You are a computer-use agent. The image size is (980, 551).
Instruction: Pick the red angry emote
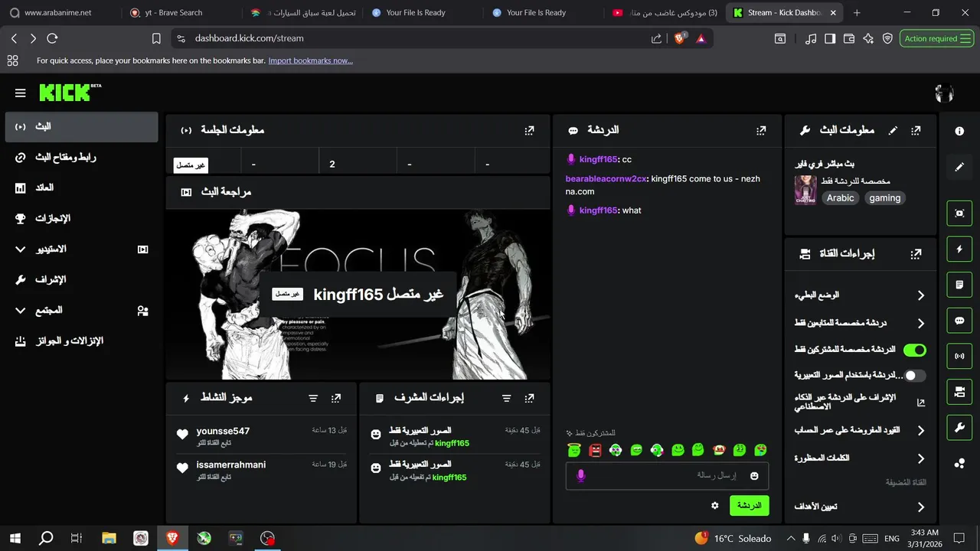pos(595,450)
